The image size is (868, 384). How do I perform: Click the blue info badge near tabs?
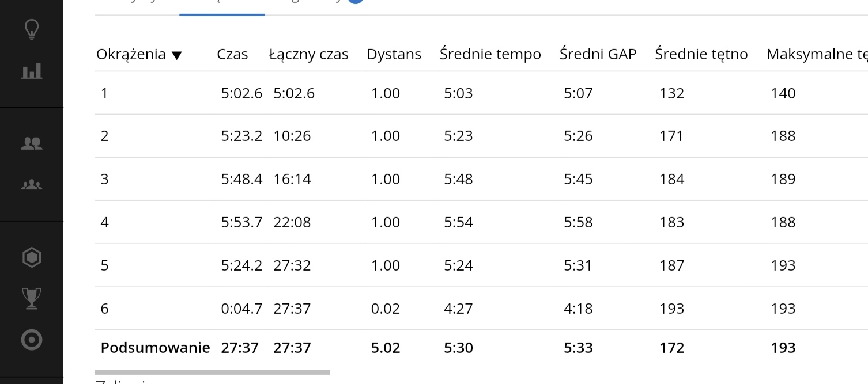356,1
